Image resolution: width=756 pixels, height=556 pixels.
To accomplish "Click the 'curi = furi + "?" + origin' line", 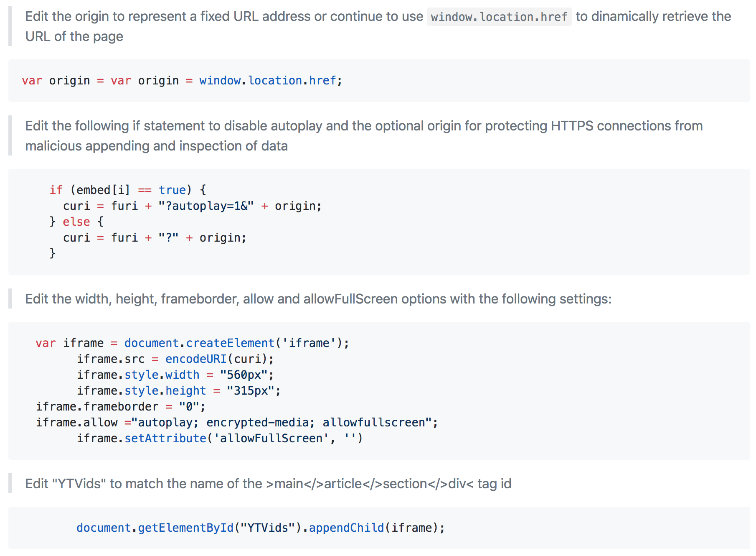I will (155, 238).
